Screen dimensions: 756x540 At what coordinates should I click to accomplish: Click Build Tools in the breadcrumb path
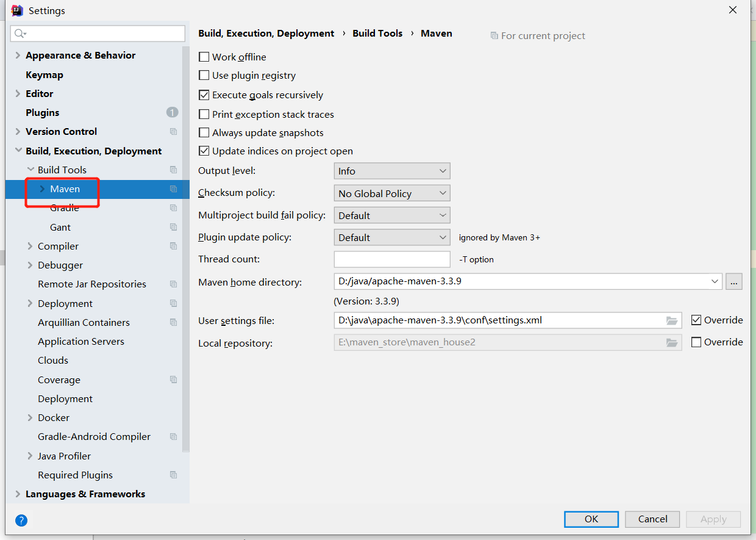click(377, 34)
